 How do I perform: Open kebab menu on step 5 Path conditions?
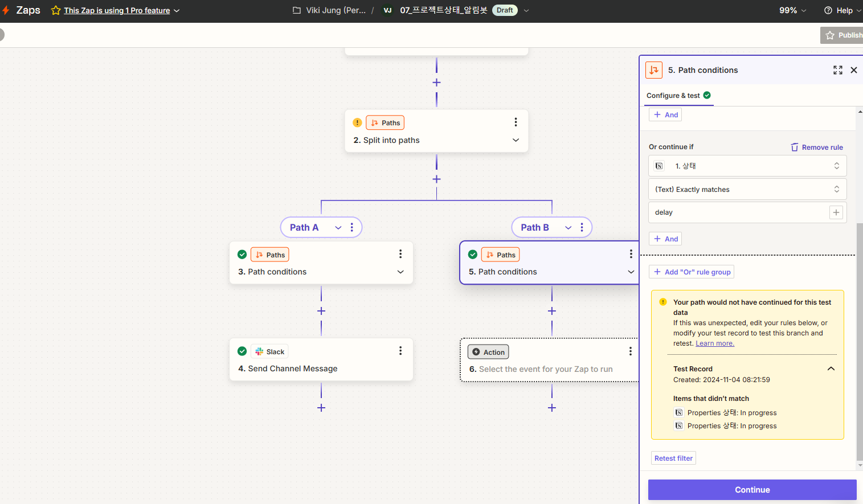tap(631, 254)
